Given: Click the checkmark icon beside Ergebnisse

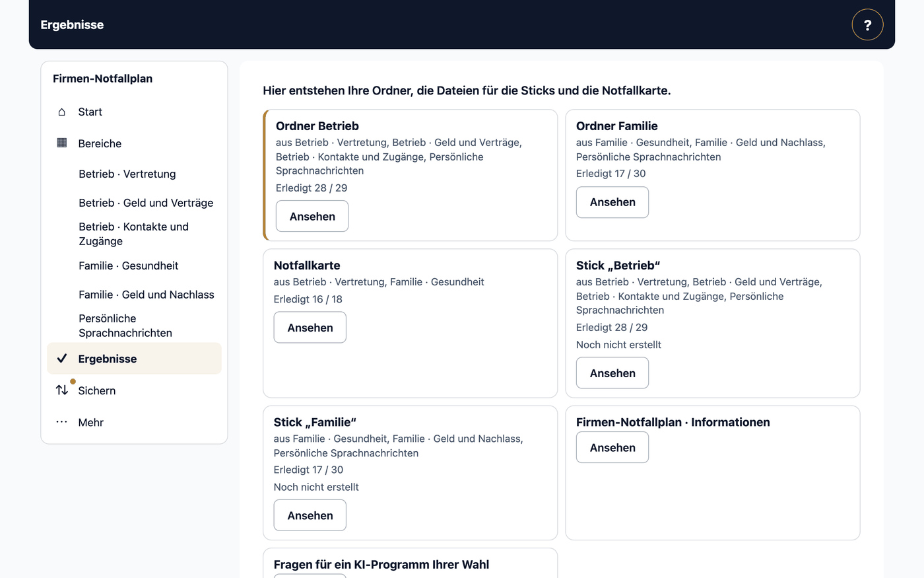Looking at the screenshot, I should point(62,358).
